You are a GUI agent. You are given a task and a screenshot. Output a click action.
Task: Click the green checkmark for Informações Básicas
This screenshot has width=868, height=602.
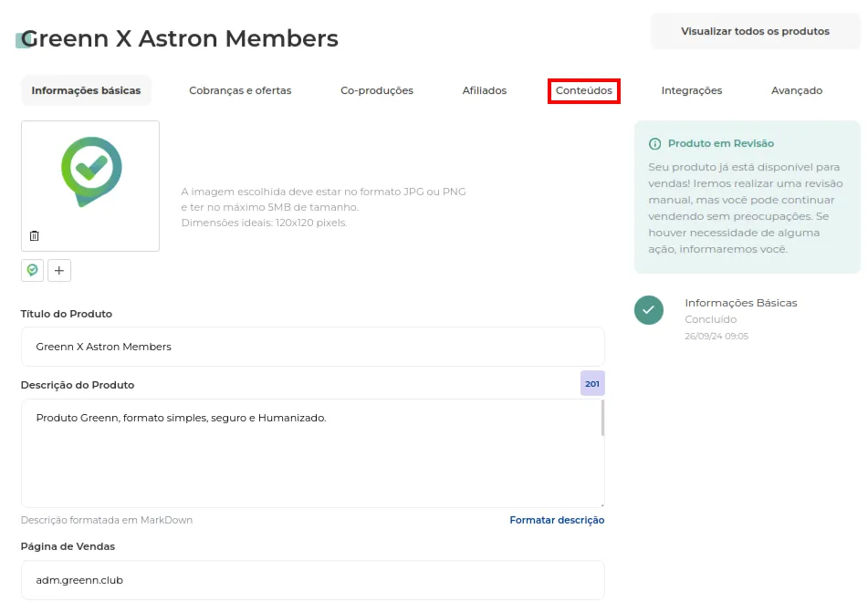pyautogui.click(x=649, y=310)
